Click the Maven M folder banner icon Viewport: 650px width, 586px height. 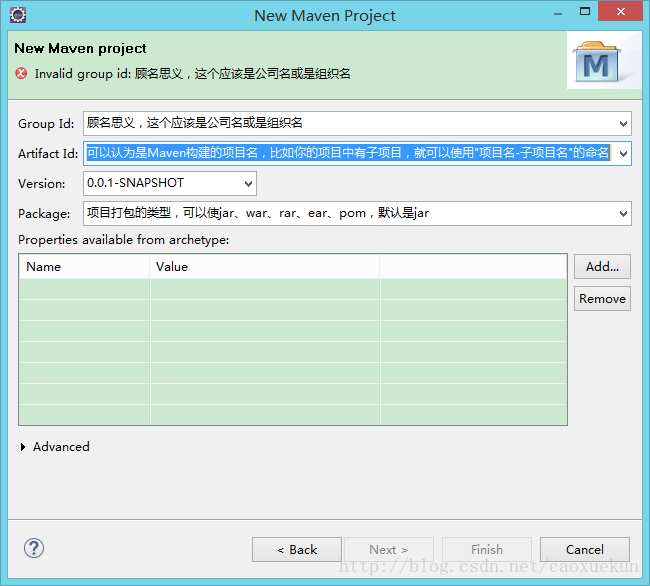[597, 61]
